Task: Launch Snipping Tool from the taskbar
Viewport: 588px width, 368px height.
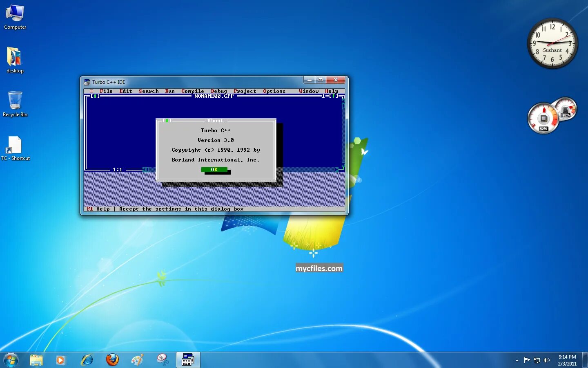Action: coord(163,360)
